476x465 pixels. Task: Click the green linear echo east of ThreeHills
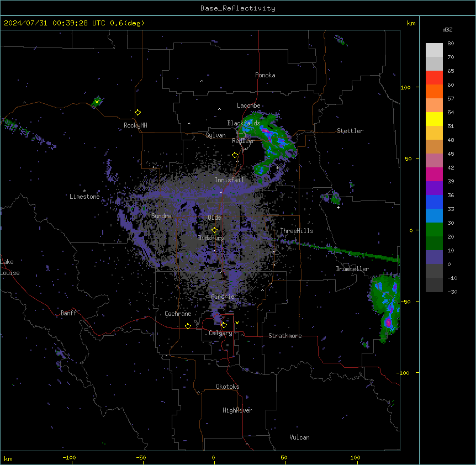click(340, 250)
